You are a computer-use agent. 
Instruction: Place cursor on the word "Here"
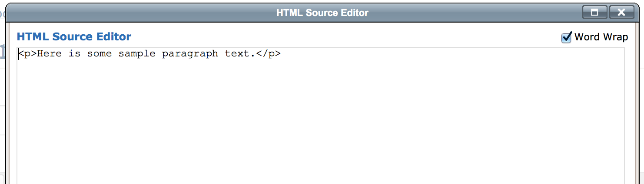click(x=50, y=54)
